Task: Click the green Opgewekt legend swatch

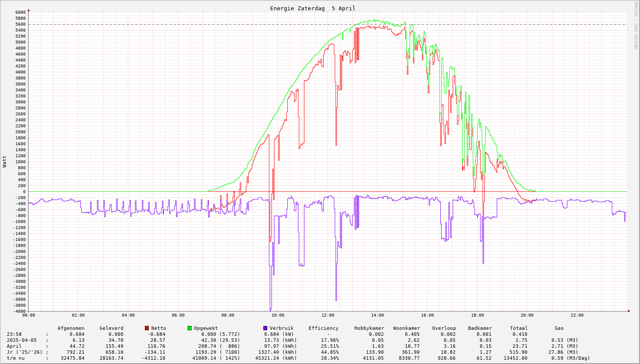Action: coord(190,328)
